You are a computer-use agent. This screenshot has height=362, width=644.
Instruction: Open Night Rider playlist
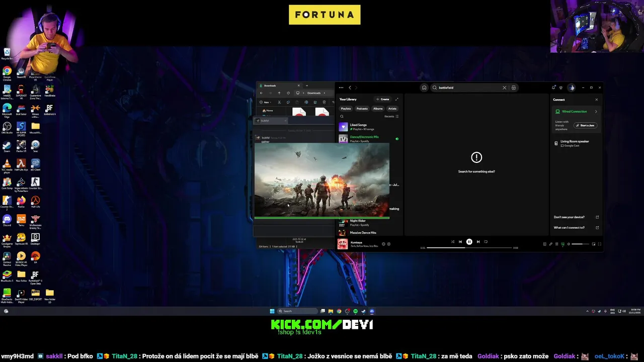click(369, 222)
